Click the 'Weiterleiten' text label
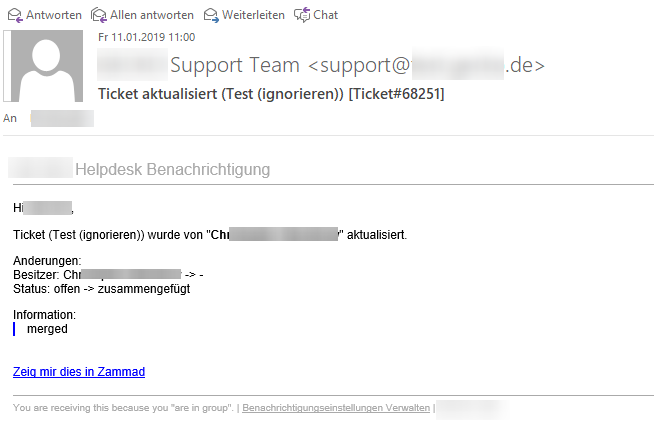Screen dimensions: 654x432 coord(253,15)
